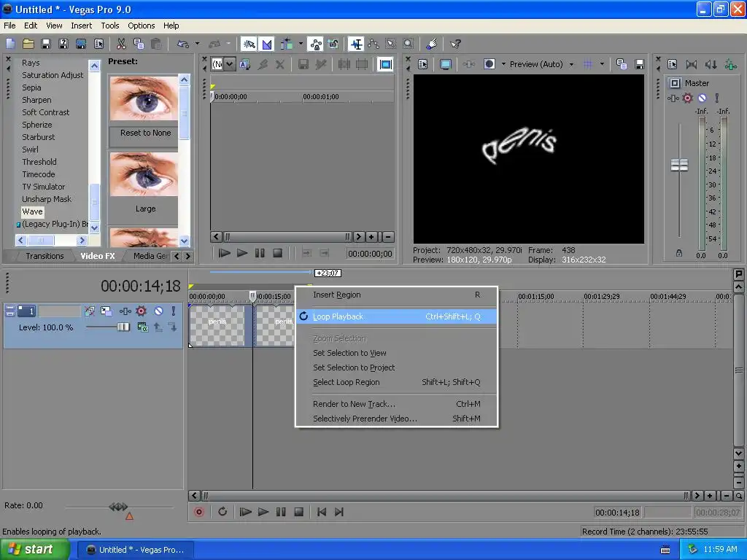Select the Normal Edit tool icon
This screenshot has height=560, width=747.
click(x=356, y=44)
